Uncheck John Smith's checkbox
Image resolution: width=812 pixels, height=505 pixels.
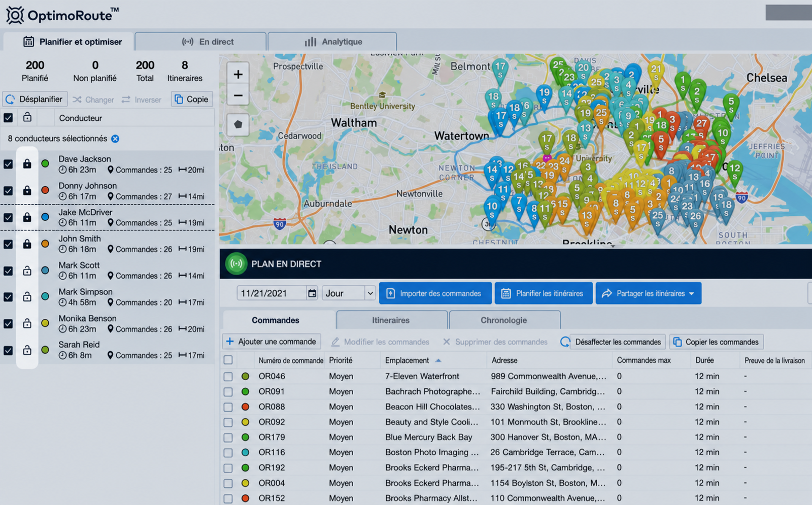pyautogui.click(x=8, y=244)
